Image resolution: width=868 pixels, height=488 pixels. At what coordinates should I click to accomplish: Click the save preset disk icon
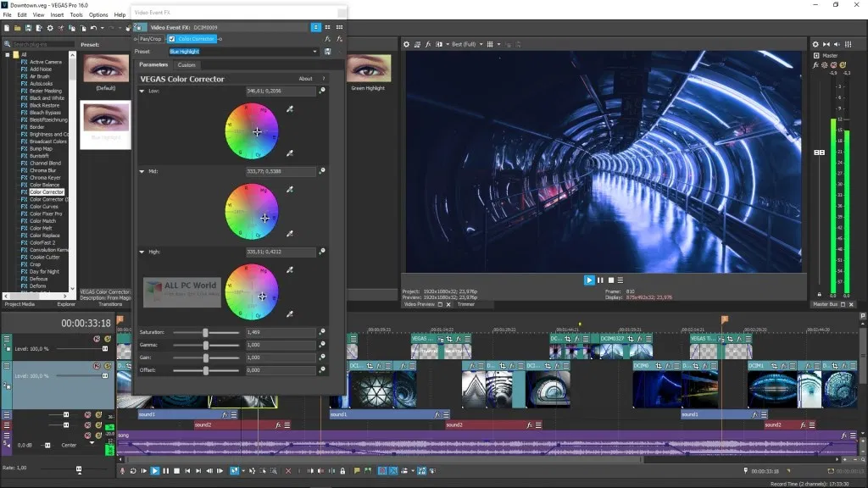[x=327, y=52]
